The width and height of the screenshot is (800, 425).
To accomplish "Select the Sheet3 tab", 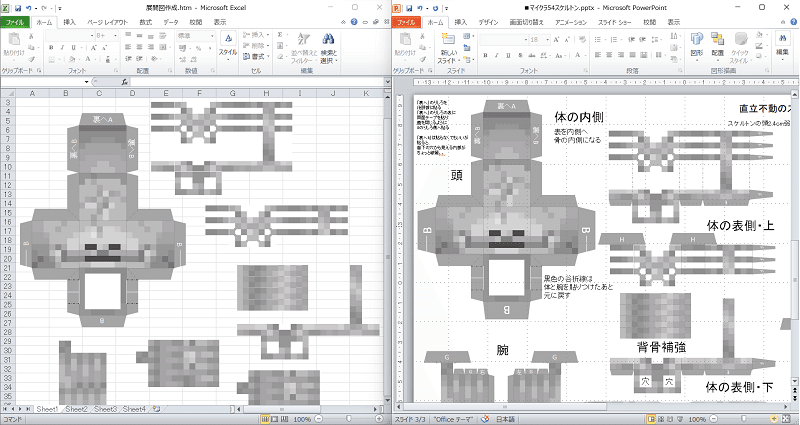I will click(x=105, y=409).
